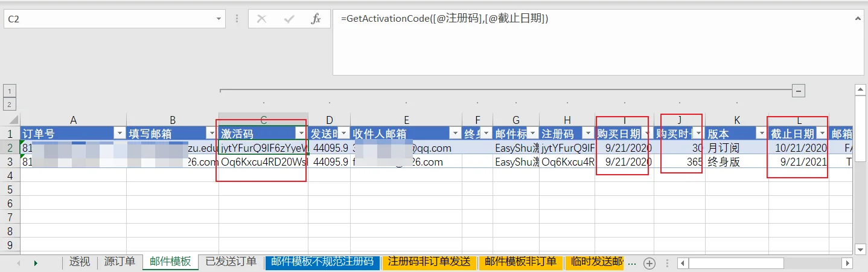Select the cell with date 9/21/2021
The width and height of the screenshot is (868, 272).
coord(799,162)
